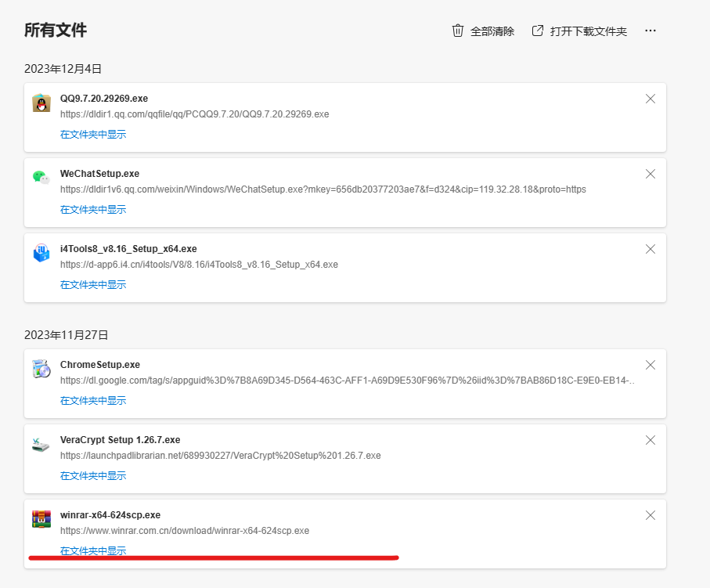710x588 pixels.
Task: Click the ChromeSetup installer icon
Action: 41,369
